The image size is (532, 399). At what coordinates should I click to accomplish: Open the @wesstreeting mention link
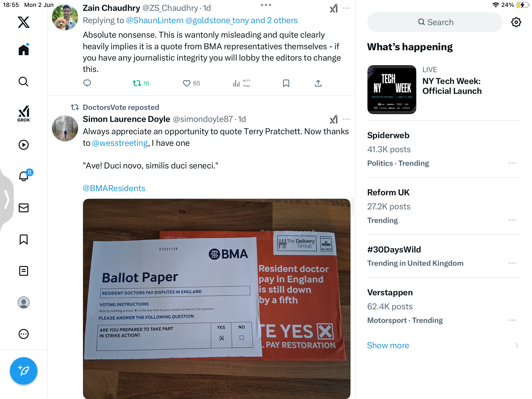[x=120, y=143]
